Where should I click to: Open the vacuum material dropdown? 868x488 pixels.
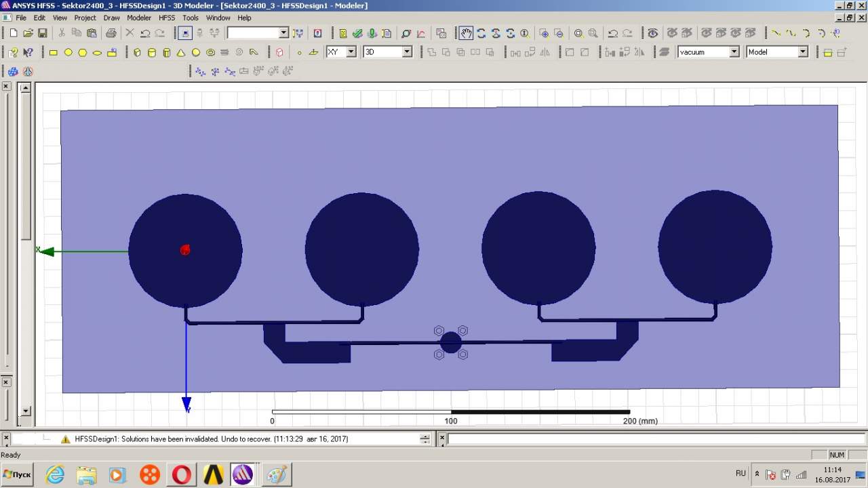click(734, 52)
